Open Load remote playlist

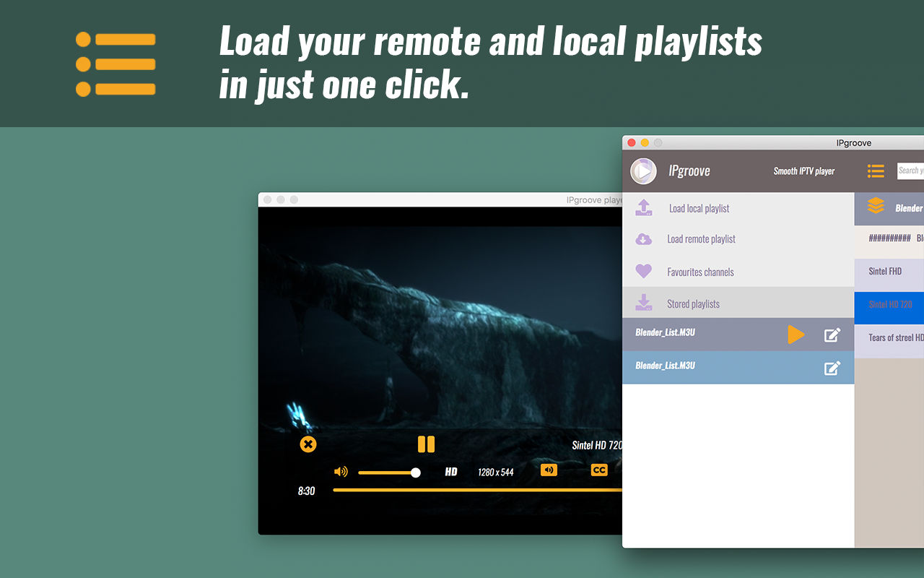738,239
